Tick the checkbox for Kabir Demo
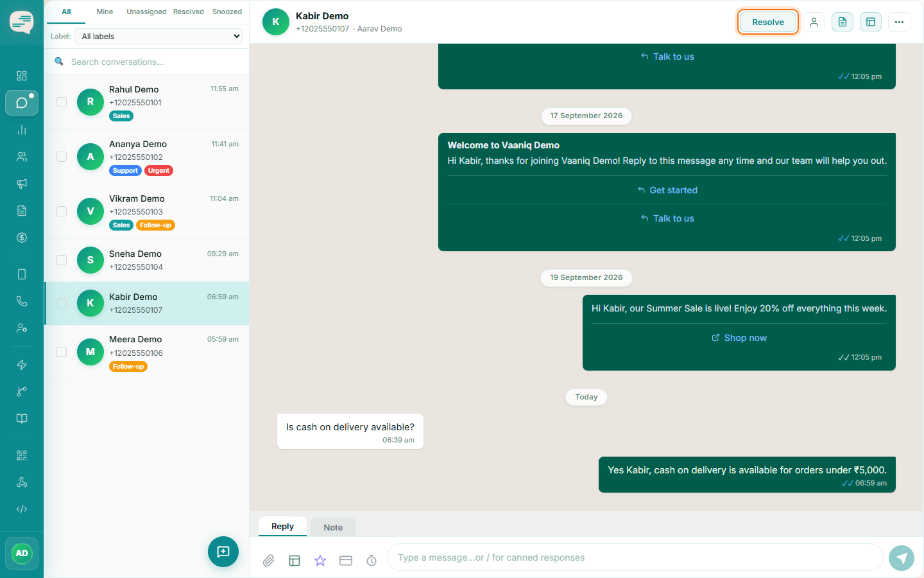 (x=62, y=303)
